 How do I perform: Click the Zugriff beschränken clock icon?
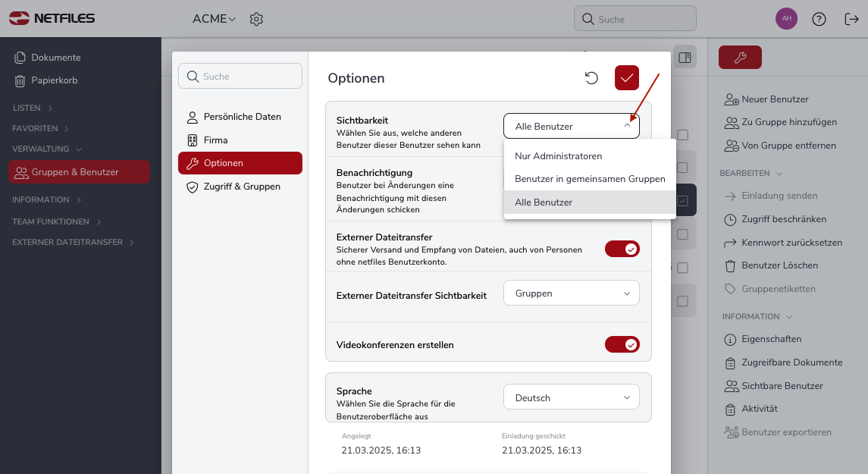pyautogui.click(x=730, y=220)
